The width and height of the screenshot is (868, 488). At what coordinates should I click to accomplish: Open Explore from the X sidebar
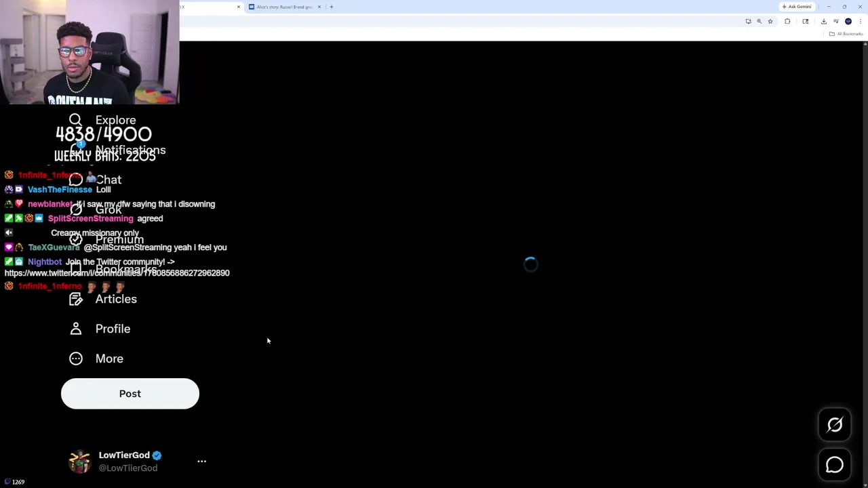click(x=103, y=120)
